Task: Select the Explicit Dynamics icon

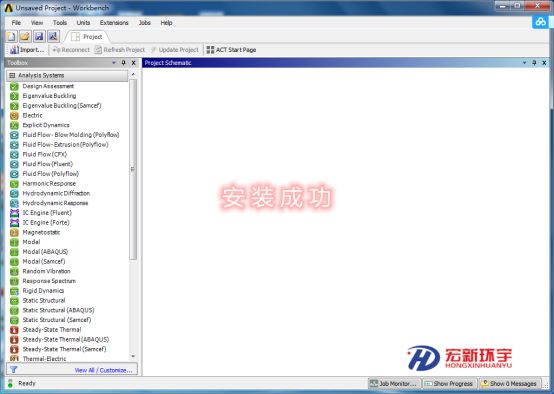Action: (x=14, y=125)
